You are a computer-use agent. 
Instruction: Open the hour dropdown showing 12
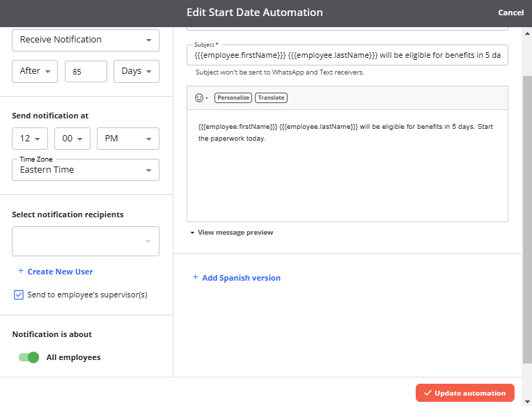tap(30, 139)
